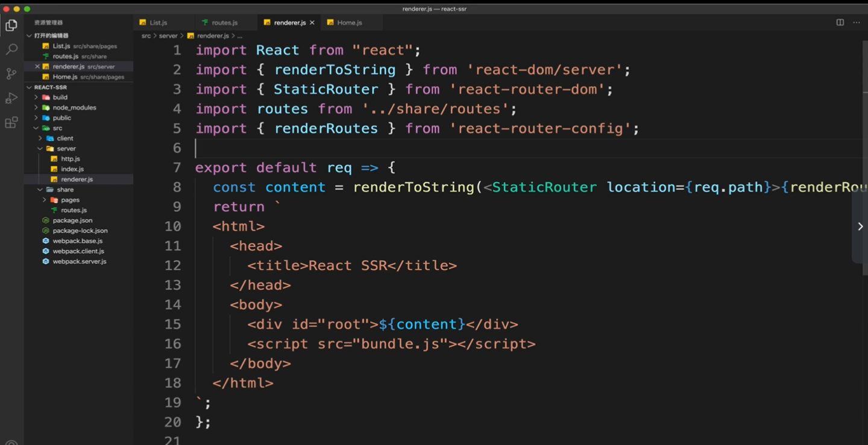Open routes.js under share folder

pyautogui.click(x=79, y=210)
